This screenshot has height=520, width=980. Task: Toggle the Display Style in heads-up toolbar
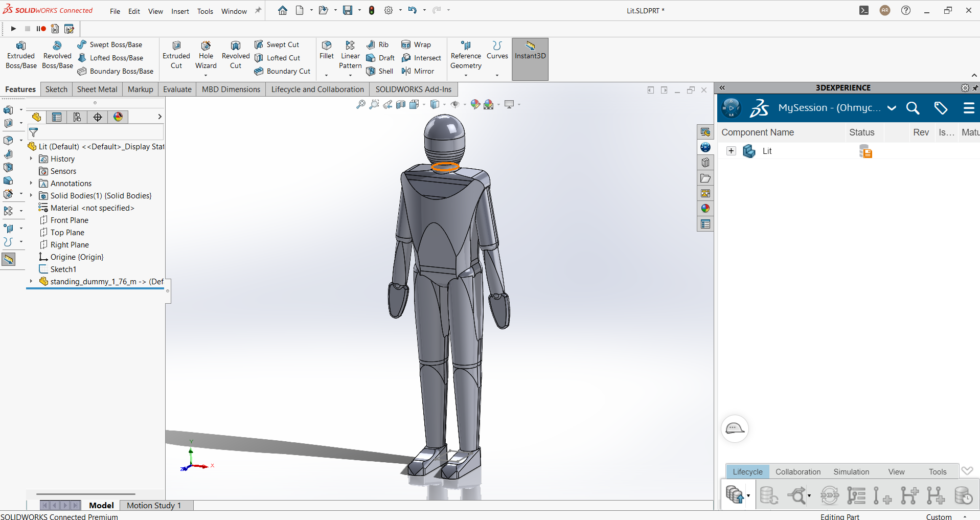tap(435, 104)
